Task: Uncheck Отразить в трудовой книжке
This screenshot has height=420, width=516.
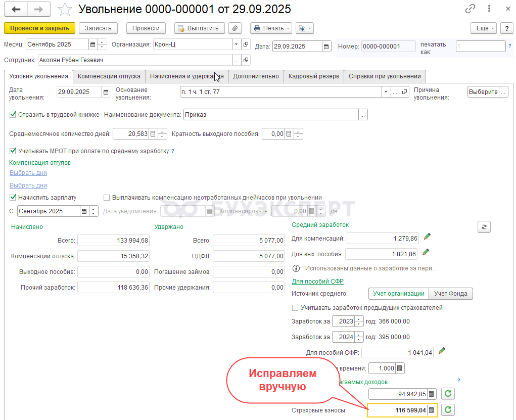Action: pos(13,115)
